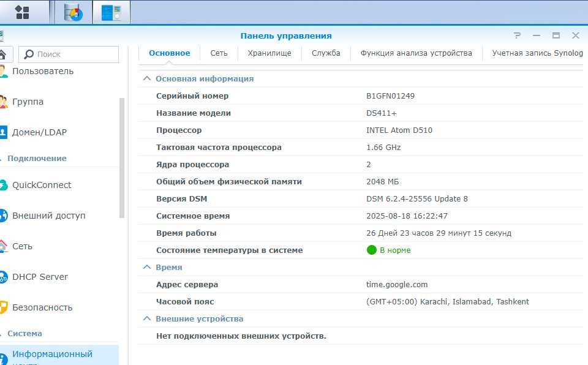The image size is (588, 365).
Task: Click system time 2025-08-18 16:22:47
Action: [407, 216]
